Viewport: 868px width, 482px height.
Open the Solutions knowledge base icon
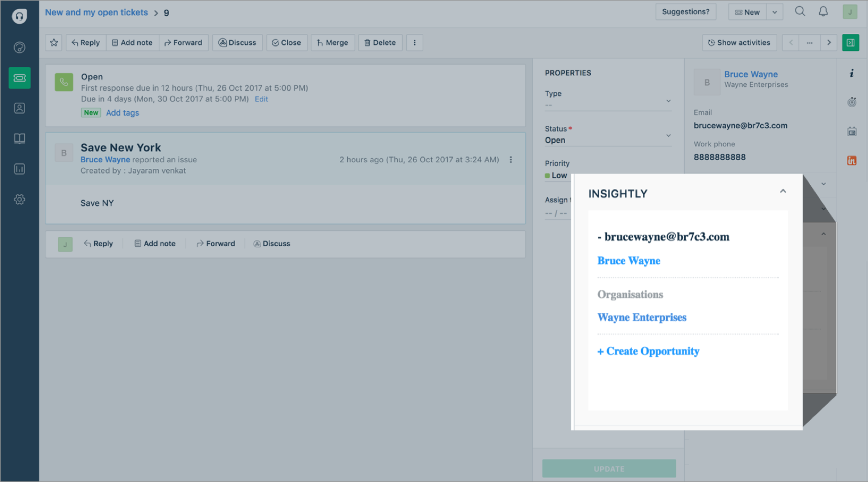[x=19, y=138]
